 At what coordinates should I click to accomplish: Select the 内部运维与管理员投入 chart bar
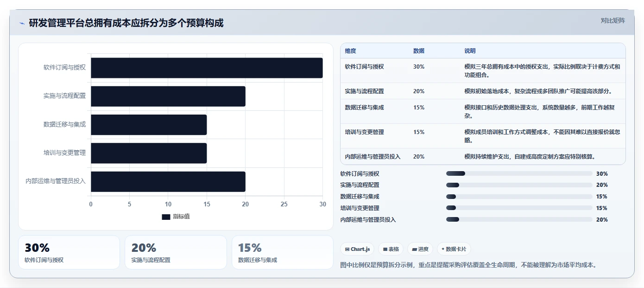click(x=168, y=181)
